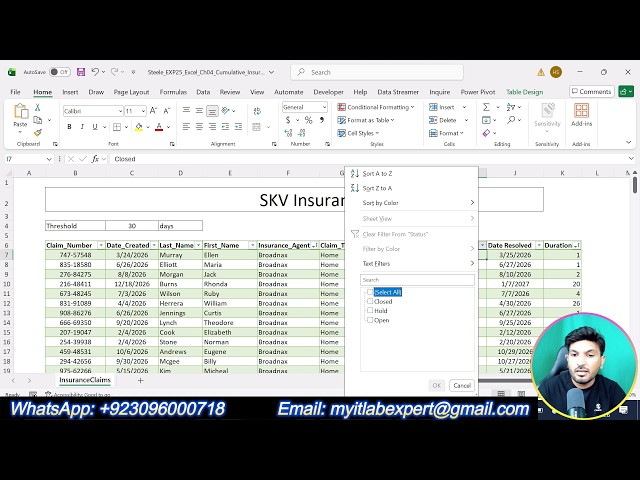The height and width of the screenshot is (480, 640).
Task: Choose Sort A to Z
Action: pyautogui.click(x=411, y=173)
